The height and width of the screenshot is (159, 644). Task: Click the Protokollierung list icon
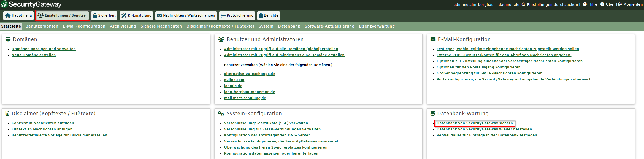pos(223,15)
